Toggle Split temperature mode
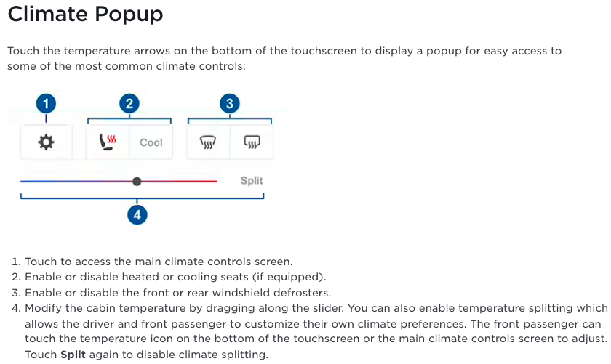 pyautogui.click(x=252, y=181)
